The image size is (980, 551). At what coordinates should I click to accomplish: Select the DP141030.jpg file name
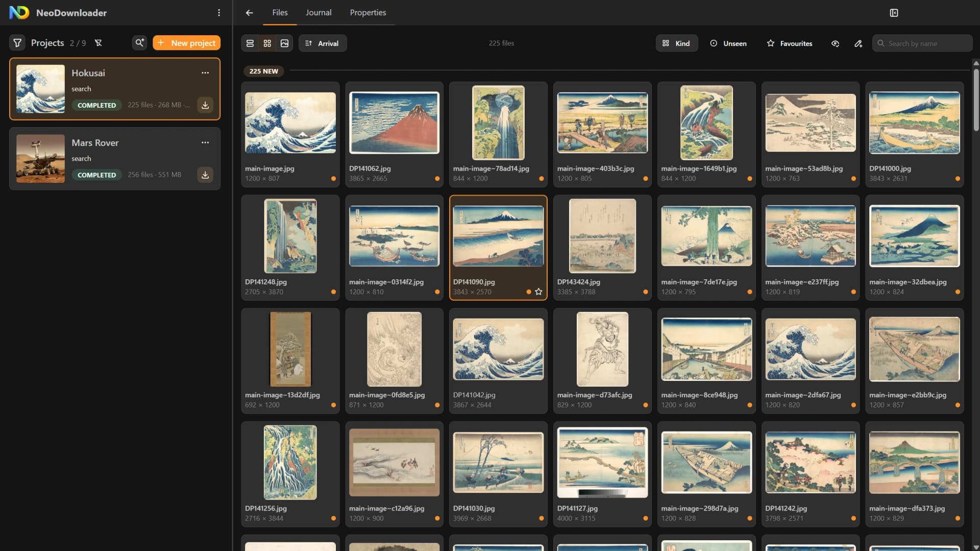(474, 509)
